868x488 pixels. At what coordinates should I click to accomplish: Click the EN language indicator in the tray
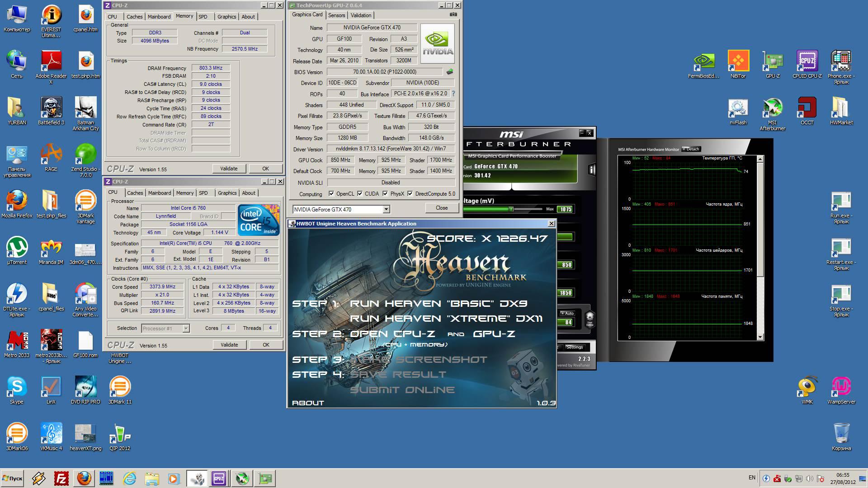point(752,478)
